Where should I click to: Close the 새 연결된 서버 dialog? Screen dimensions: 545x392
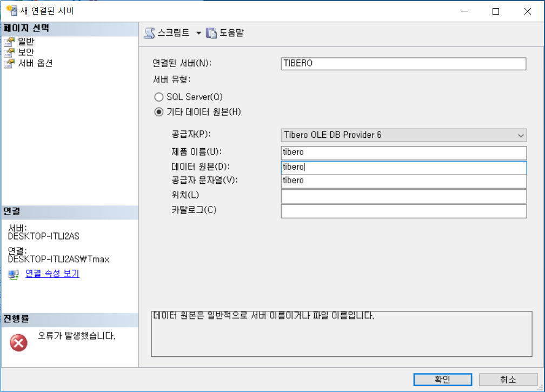pos(528,11)
